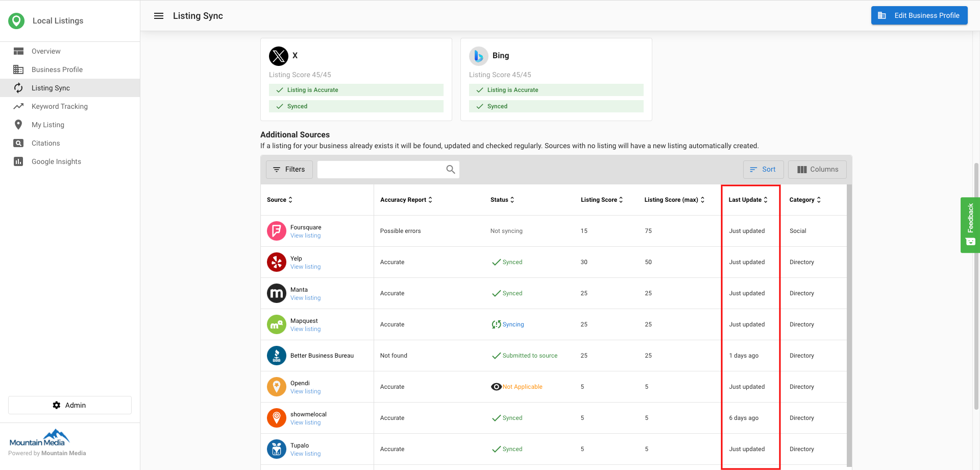Image resolution: width=980 pixels, height=470 pixels.
Task: Click the sources search input field
Action: point(380,170)
